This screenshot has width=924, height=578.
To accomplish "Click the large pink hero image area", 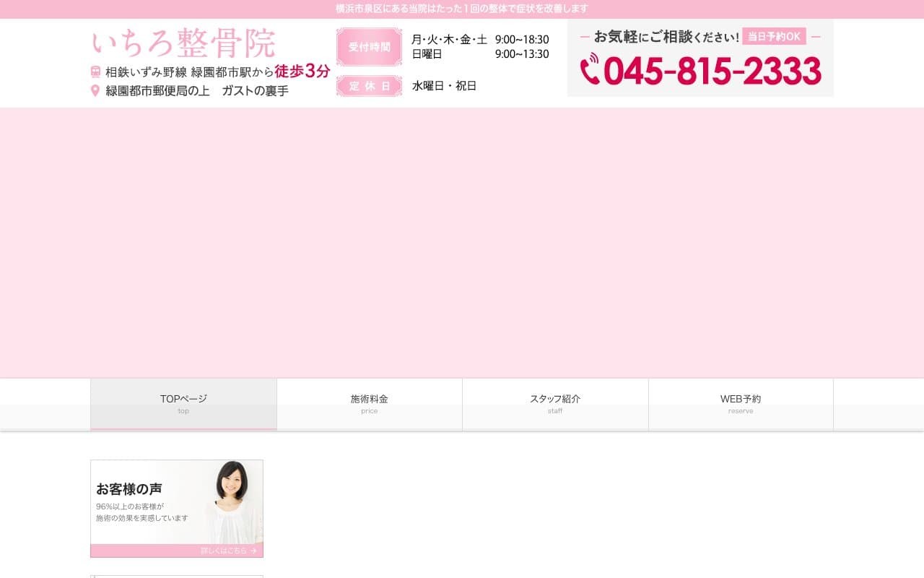I will (462, 243).
